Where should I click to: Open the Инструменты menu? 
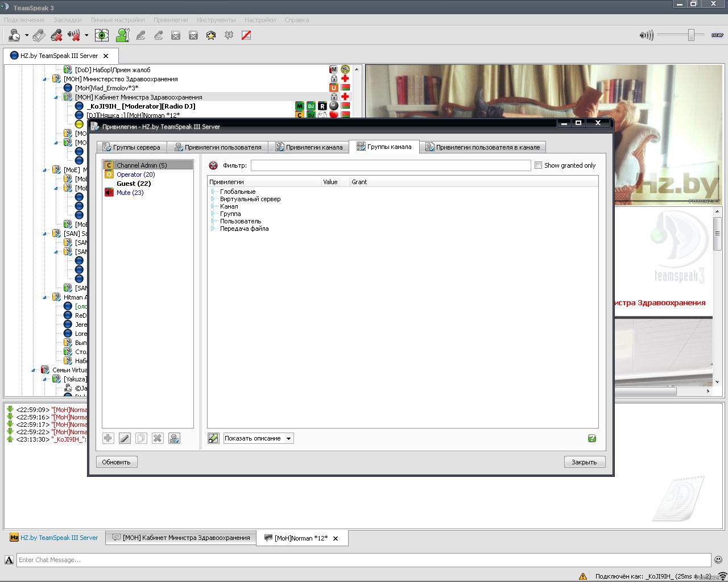pyautogui.click(x=216, y=20)
